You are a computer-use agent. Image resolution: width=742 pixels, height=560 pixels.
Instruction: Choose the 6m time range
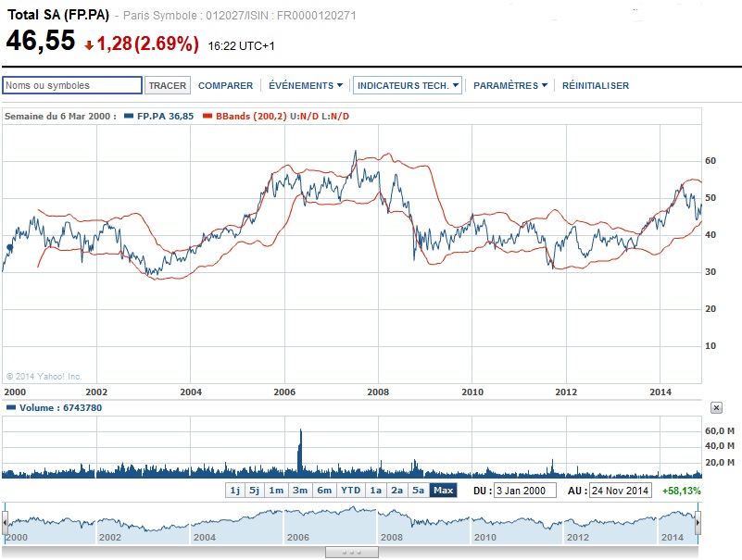pyautogui.click(x=324, y=491)
